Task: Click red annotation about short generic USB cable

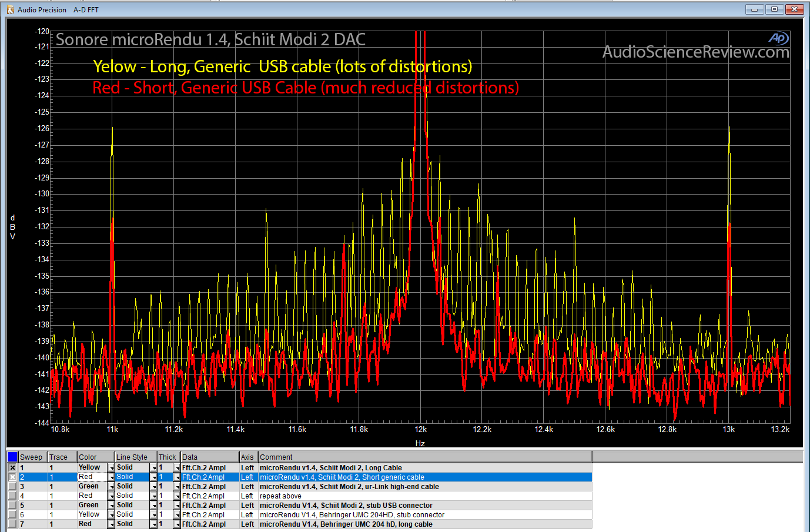Action: [x=306, y=88]
